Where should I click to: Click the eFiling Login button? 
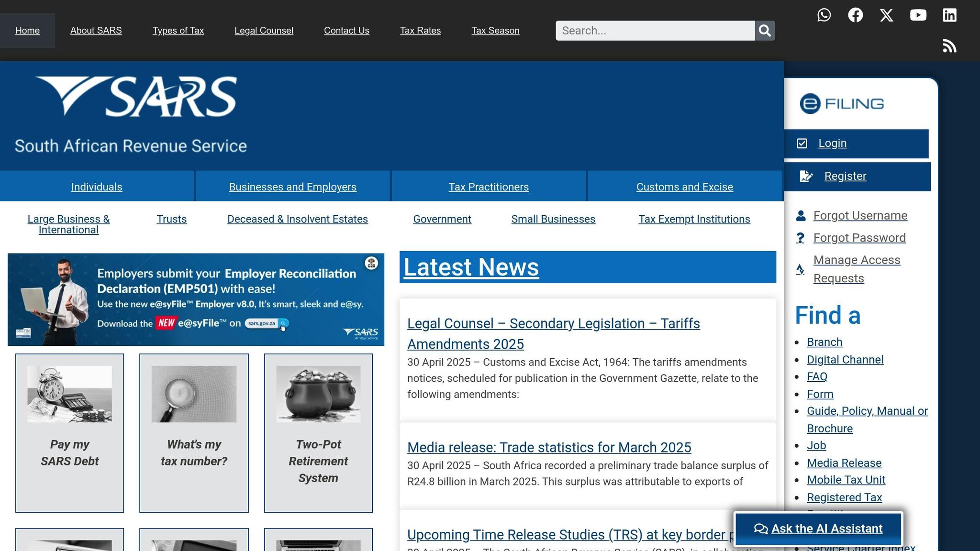pos(856,143)
